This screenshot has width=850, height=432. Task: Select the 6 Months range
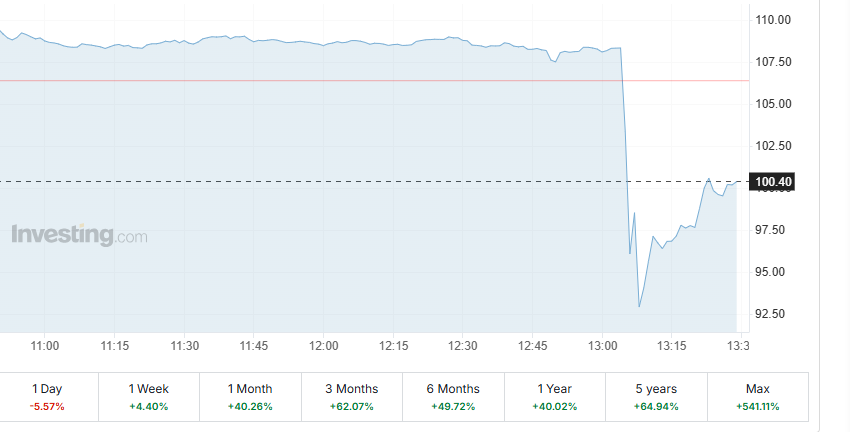point(453,397)
